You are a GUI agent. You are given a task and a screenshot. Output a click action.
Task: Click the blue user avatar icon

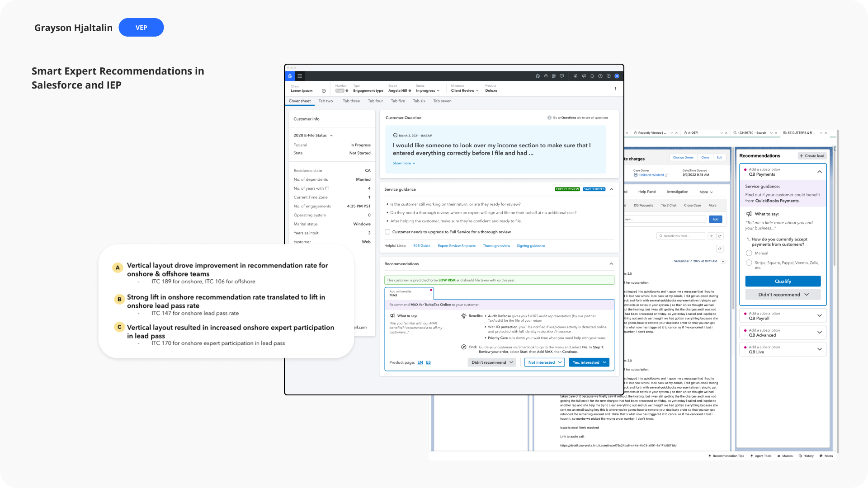point(617,76)
